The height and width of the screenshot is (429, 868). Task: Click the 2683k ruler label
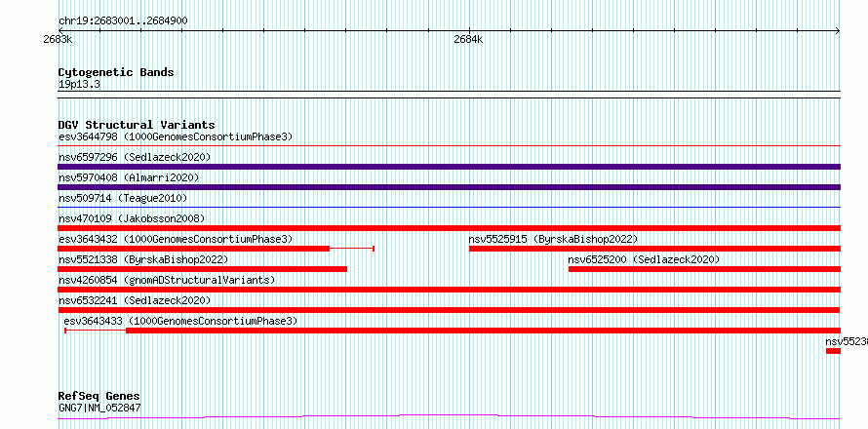point(59,40)
